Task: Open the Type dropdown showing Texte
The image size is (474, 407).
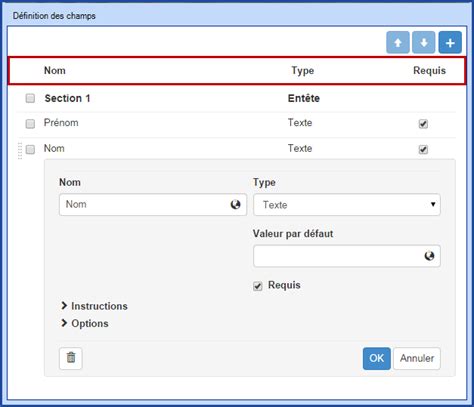Action: [347, 204]
